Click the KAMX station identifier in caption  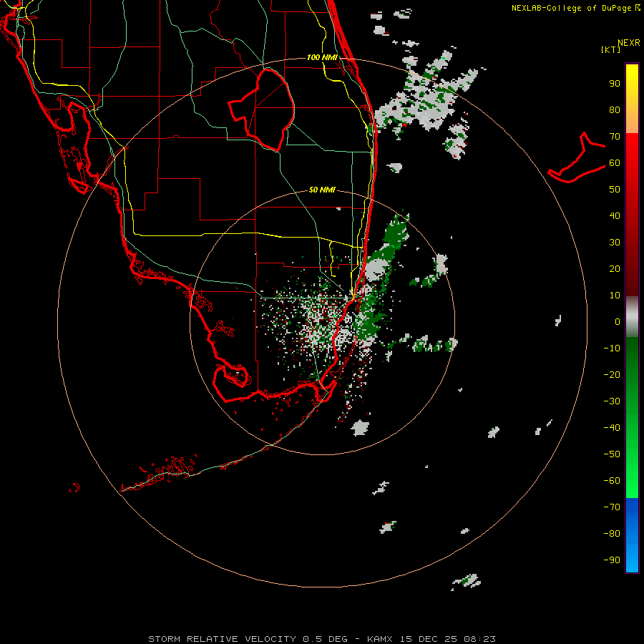coord(380,639)
